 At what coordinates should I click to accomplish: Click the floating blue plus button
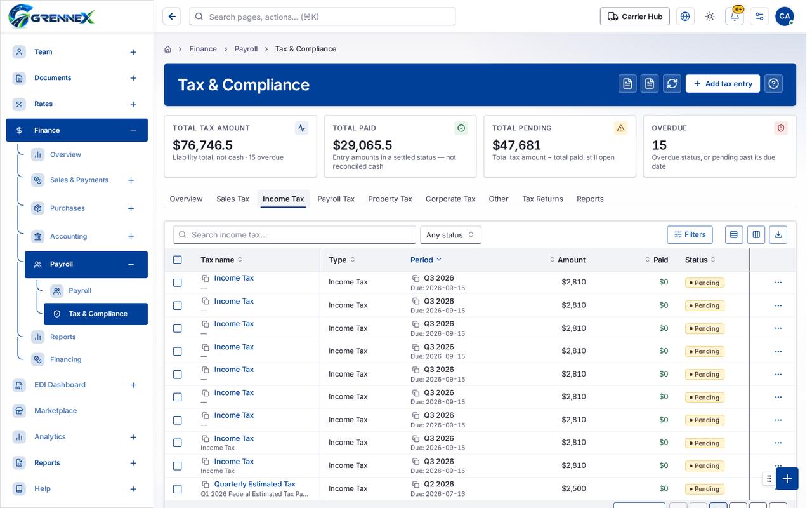pos(787,479)
